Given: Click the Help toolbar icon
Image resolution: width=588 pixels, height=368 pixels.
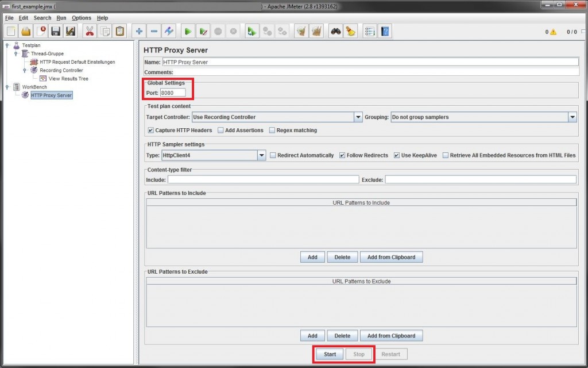Looking at the screenshot, I should [x=385, y=31].
